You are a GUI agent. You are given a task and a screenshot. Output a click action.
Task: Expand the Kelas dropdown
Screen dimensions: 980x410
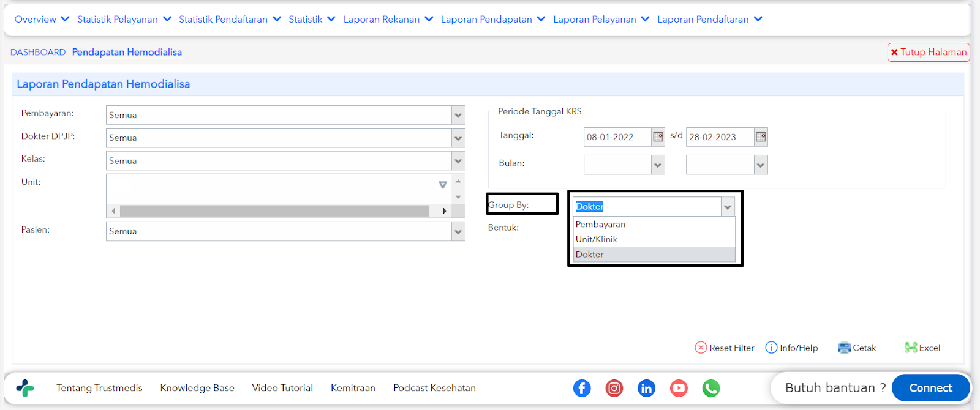(x=458, y=161)
